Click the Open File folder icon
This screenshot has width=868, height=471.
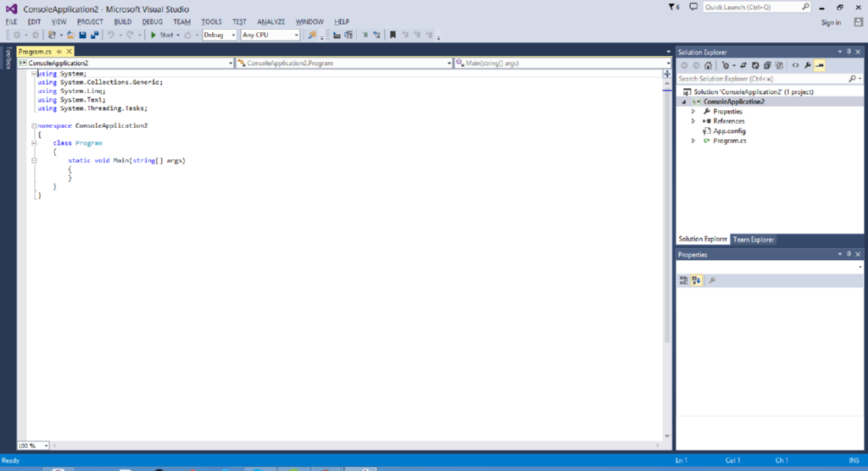[70, 35]
